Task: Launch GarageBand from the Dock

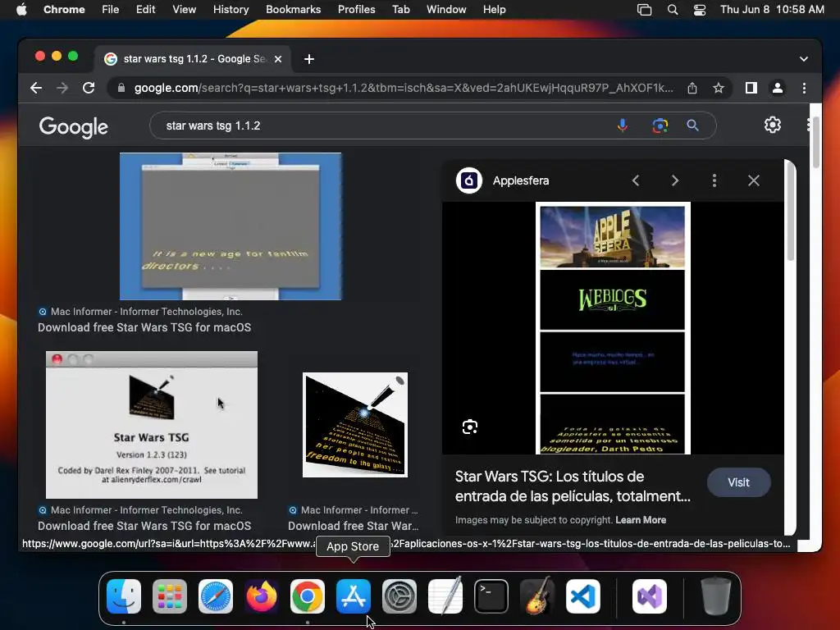Action: pos(537,596)
